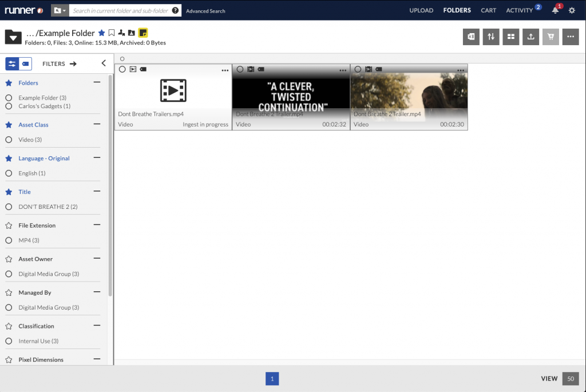This screenshot has height=392, width=586.
Task: Select the 00:02:32 trailer asset
Action: (240, 69)
